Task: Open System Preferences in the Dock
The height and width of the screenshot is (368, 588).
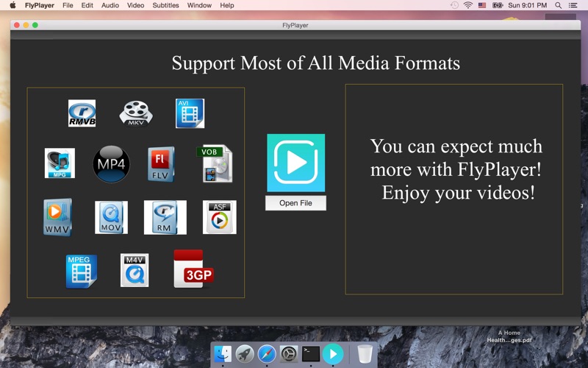Action: pos(289,354)
